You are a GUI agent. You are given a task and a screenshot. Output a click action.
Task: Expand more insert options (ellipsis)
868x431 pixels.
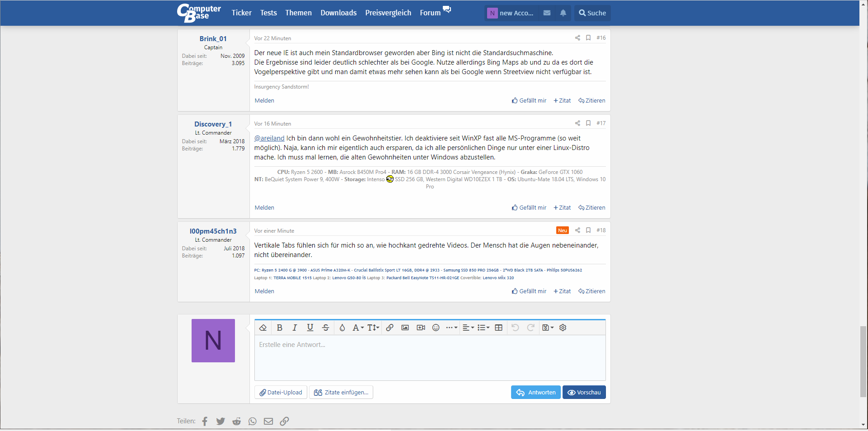(451, 328)
